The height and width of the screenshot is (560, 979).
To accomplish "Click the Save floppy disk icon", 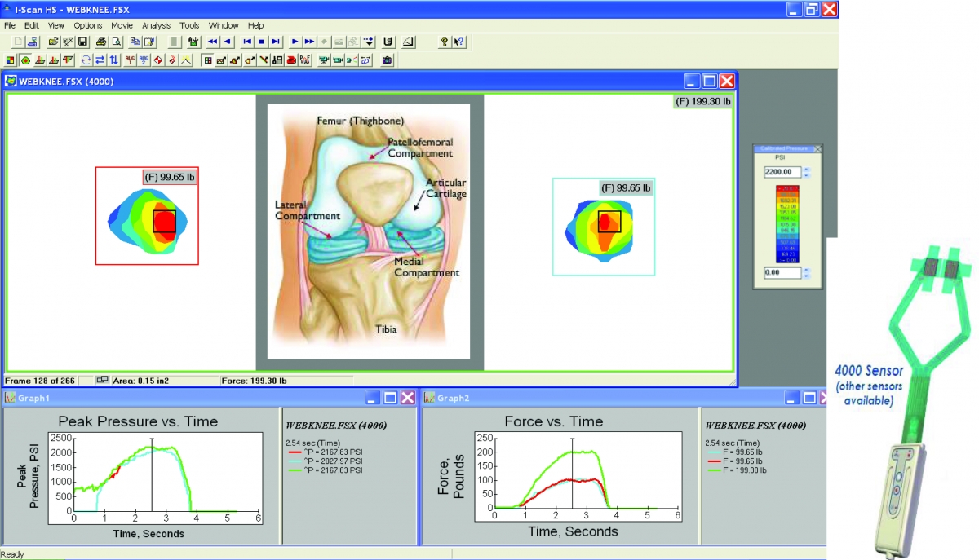I will click(82, 42).
